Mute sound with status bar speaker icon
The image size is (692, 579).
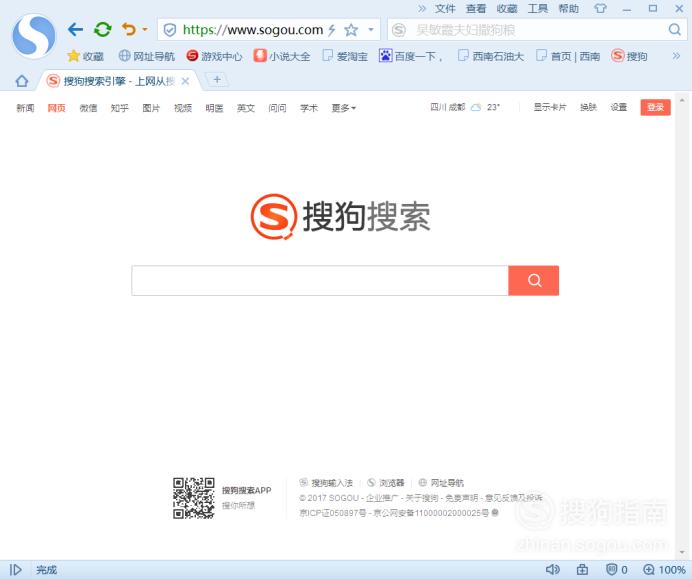553,570
